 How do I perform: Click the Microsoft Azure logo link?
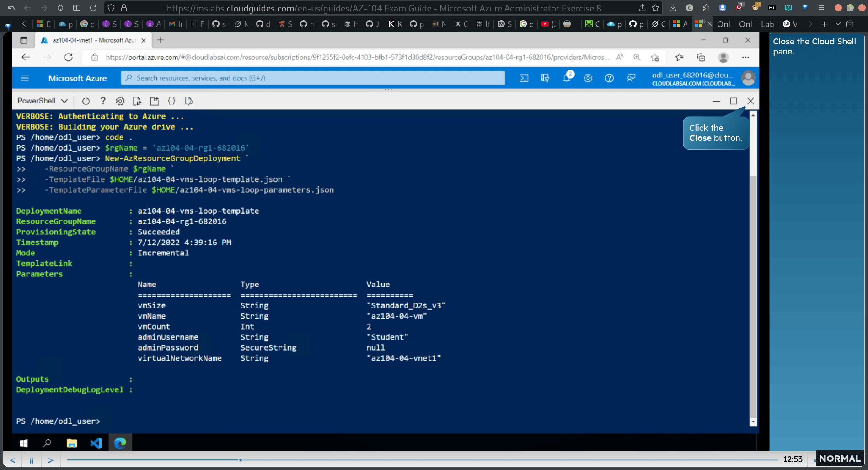click(x=77, y=78)
